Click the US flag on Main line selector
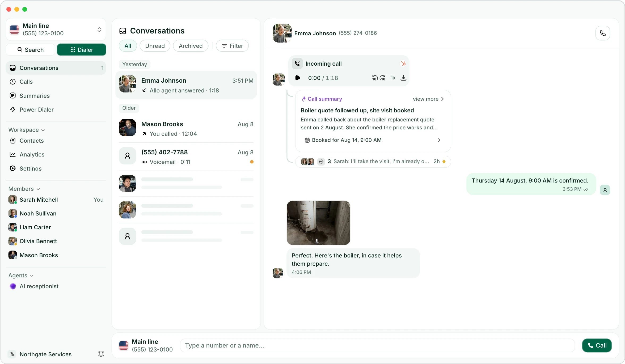625x364 pixels. (14, 29)
